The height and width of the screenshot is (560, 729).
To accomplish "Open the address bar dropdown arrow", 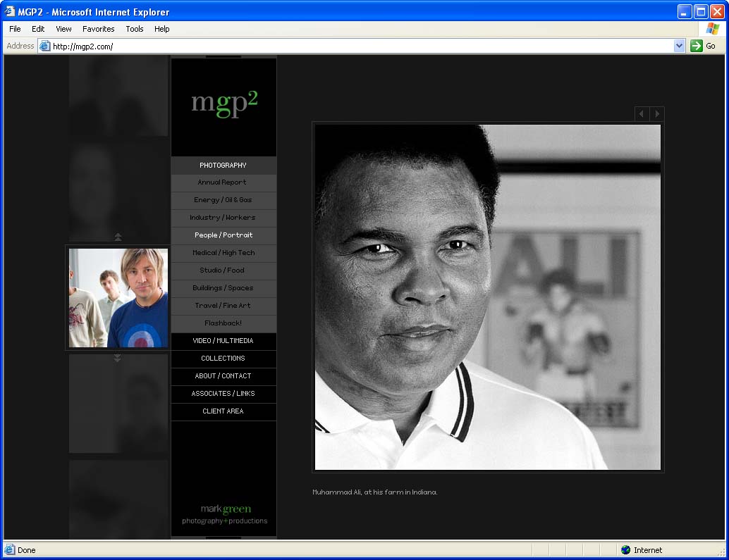I will click(x=679, y=46).
